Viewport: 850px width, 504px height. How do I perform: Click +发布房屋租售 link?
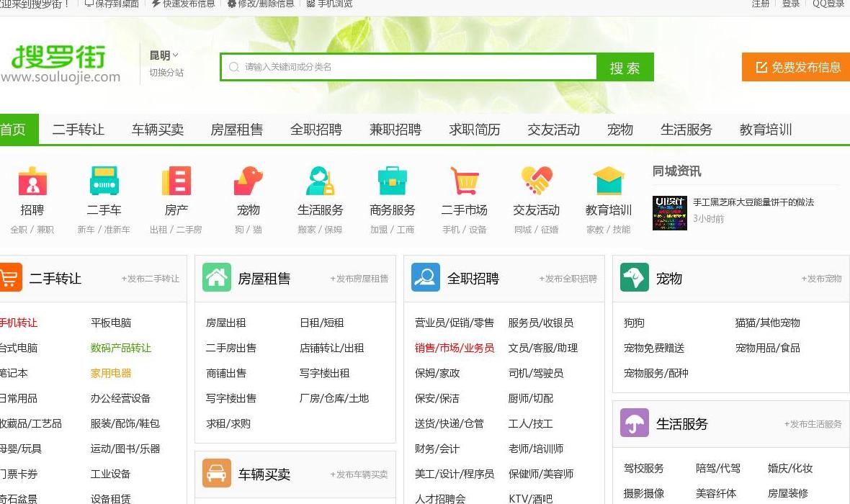click(x=359, y=279)
